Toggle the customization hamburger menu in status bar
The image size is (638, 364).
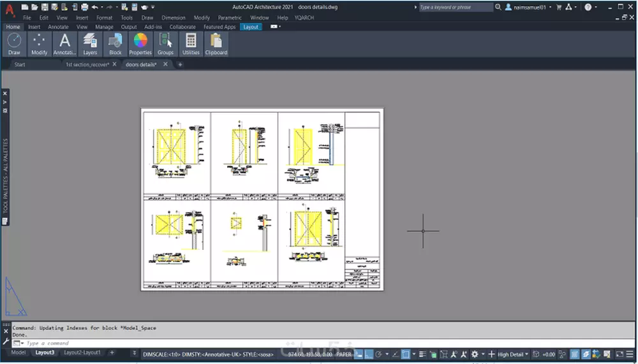click(631, 354)
